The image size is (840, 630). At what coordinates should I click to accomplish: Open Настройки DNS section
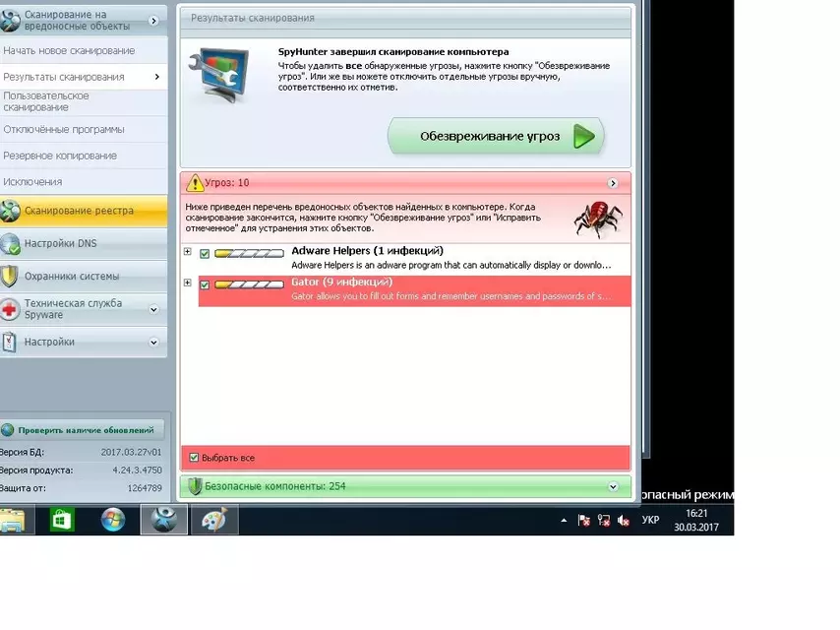coord(84,243)
